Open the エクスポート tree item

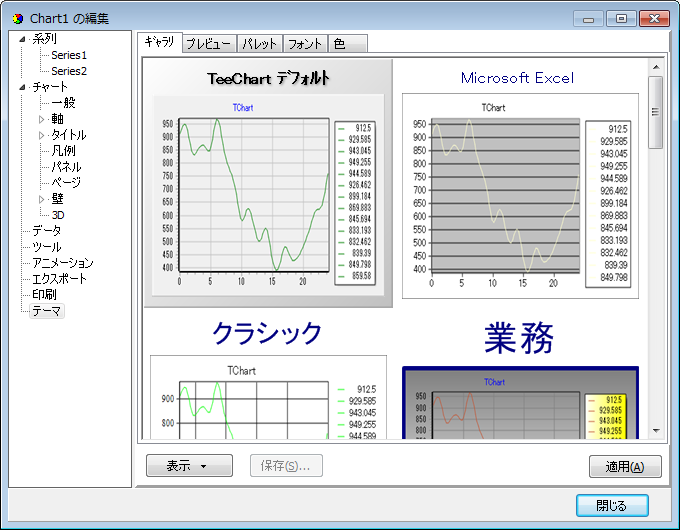59,279
